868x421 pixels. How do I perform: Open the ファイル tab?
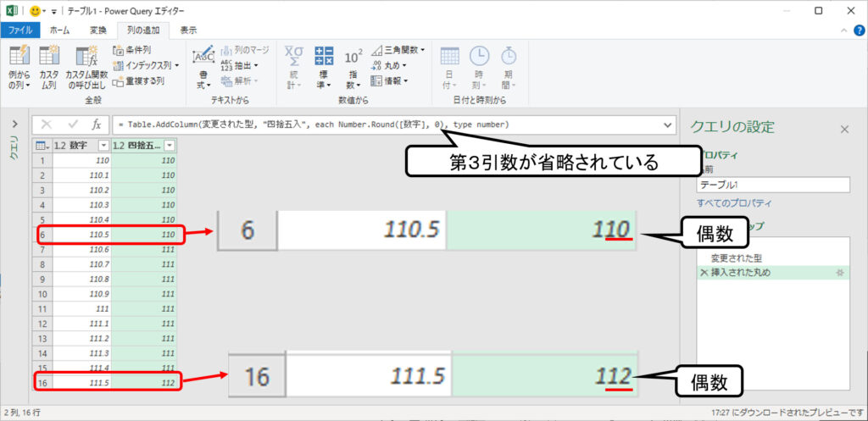(x=20, y=30)
